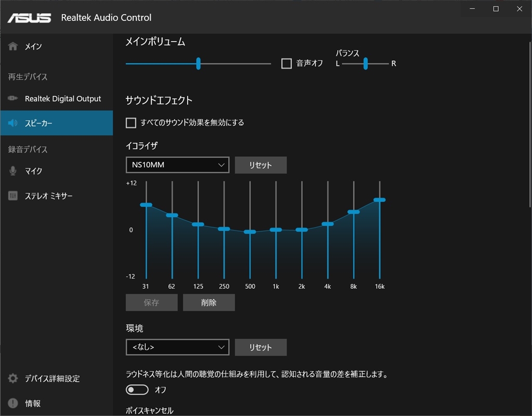532x416 pixels.
Task: Click the 保存 button
Action: (x=152, y=302)
